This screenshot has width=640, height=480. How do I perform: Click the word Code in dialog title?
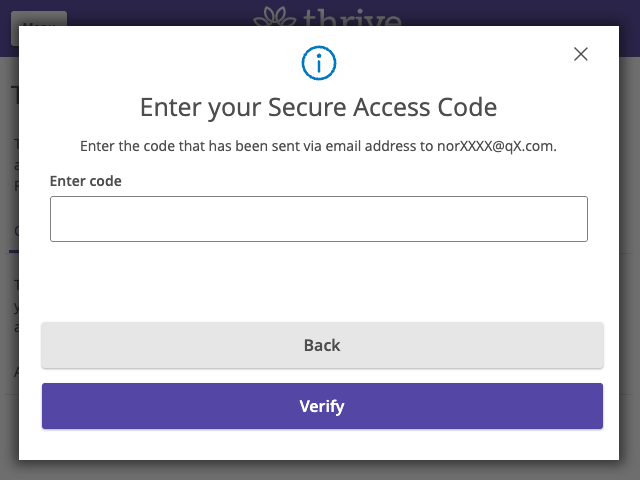(x=467, y=107)
